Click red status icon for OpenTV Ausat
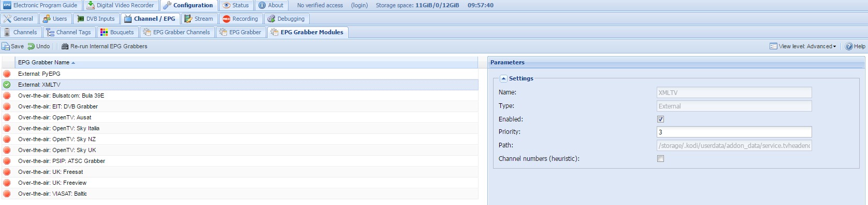Screen dimensions: 868x205 [7, 117]
